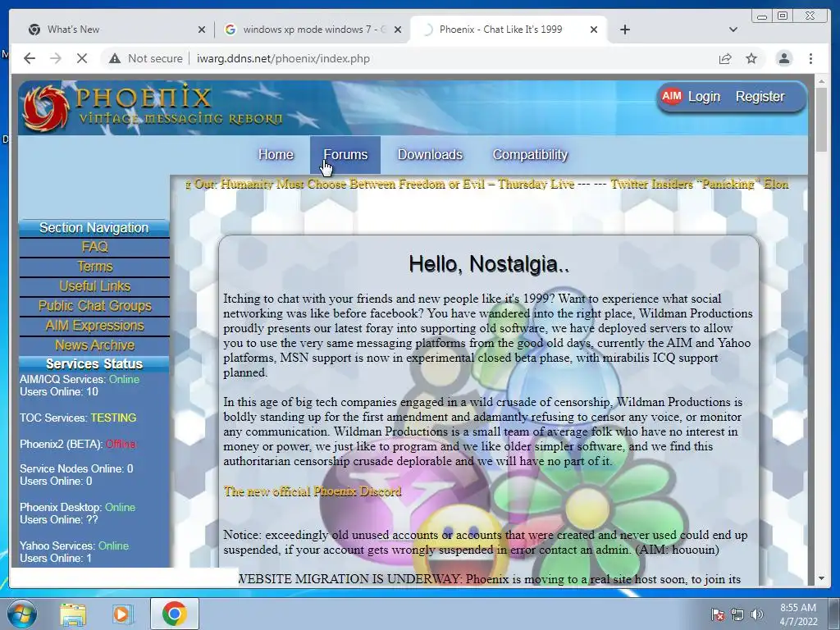Click the Services Status header
Image resolution: width=840 pixels, height=630 pixels.
click(x=94, y=363)
